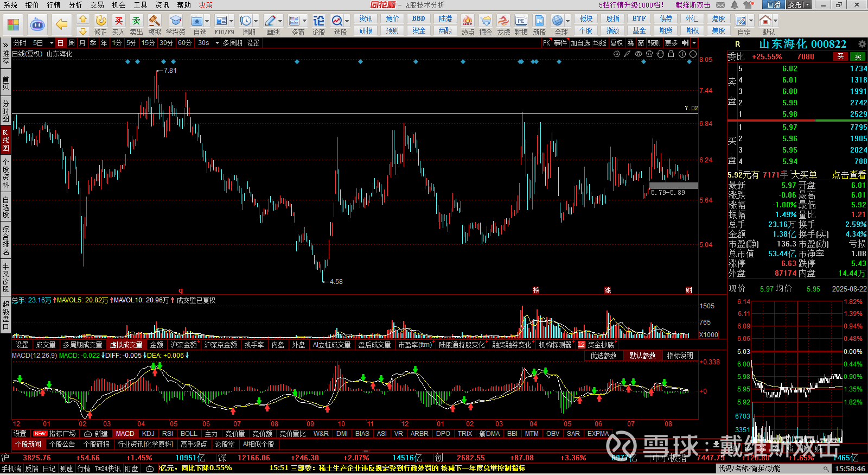
Task: Open the 全球 globe icon
Action: 558,21
